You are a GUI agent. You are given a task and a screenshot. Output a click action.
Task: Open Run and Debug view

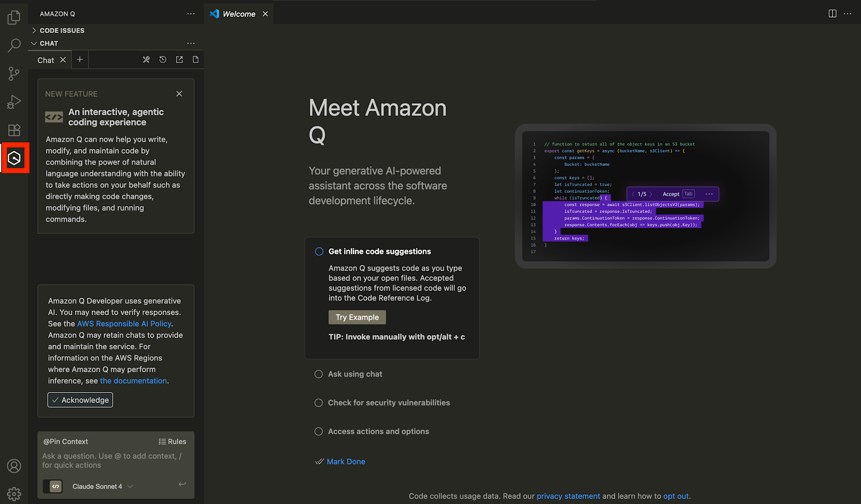(x=14, y=102)
